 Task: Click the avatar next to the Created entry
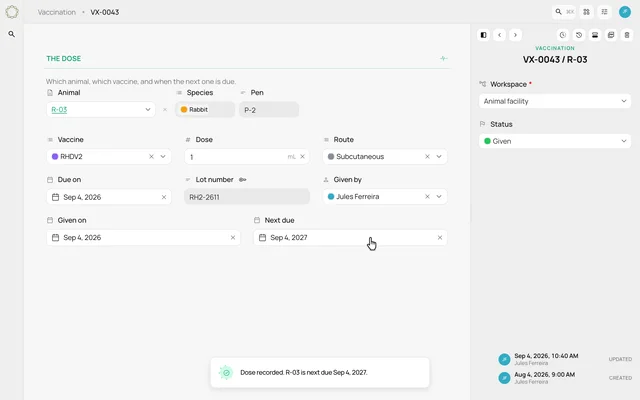[504, 378]
